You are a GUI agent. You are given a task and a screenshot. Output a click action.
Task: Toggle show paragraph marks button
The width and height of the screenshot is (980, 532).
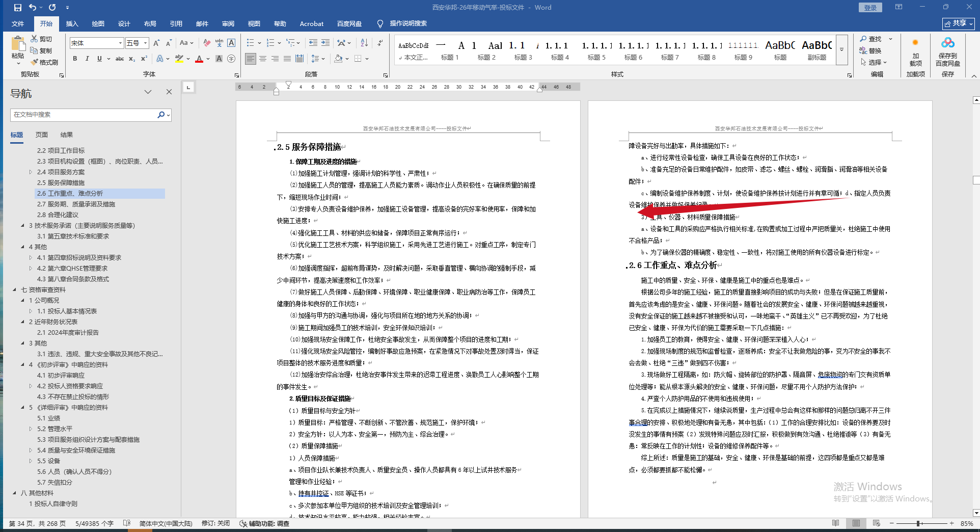point(380,43)
